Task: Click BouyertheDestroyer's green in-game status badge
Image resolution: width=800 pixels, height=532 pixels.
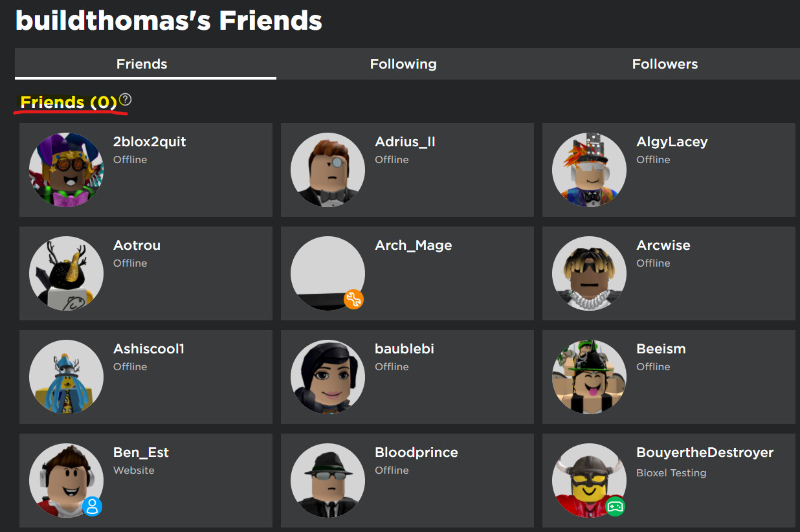Action: point(615,507)
